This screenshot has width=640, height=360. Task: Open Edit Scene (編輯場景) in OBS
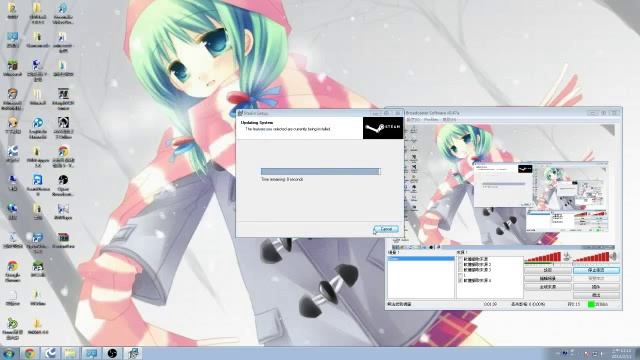(547, 278)
